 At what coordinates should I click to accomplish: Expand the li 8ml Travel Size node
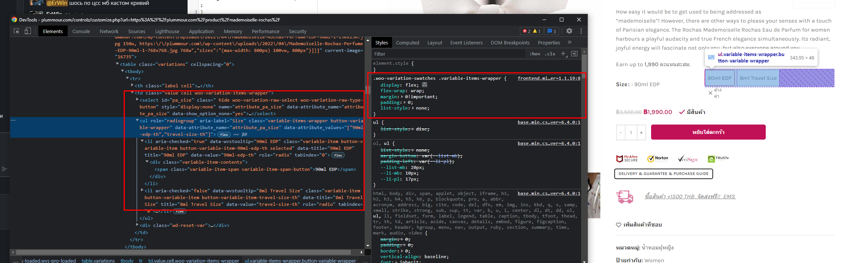pyautogui.click(x=142, y=190)
